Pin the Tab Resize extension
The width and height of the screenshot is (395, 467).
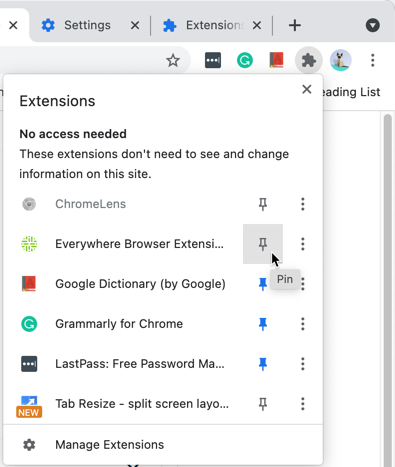[263, 404]
